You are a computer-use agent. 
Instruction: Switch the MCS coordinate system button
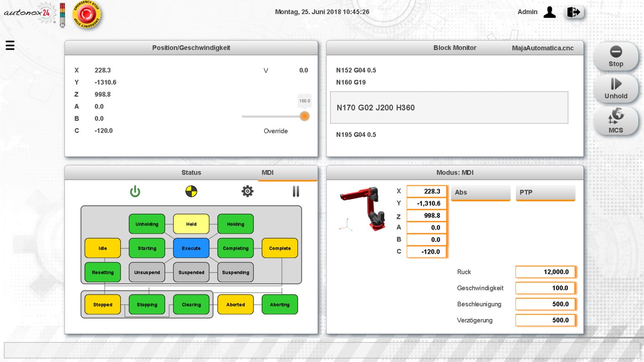(x=615, y=121)
